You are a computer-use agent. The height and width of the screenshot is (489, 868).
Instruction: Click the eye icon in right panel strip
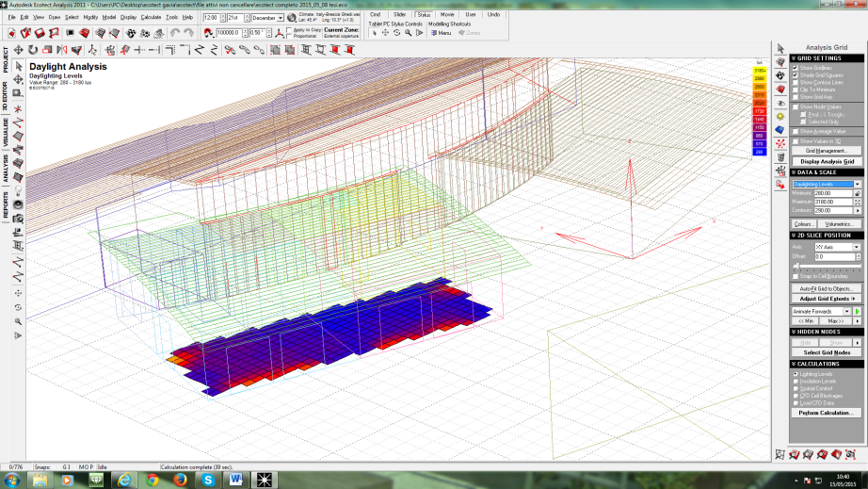(780, 102)
